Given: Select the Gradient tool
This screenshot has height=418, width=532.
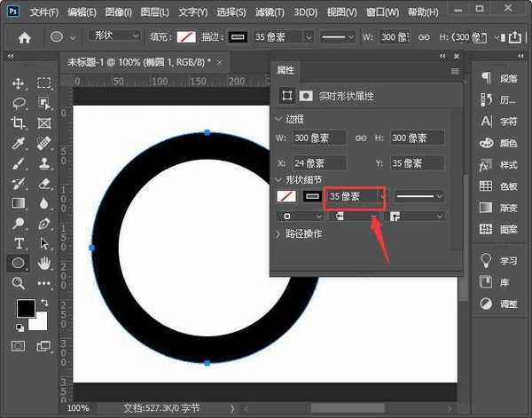Looking at the screenshot, I should [x=19, y=203].
